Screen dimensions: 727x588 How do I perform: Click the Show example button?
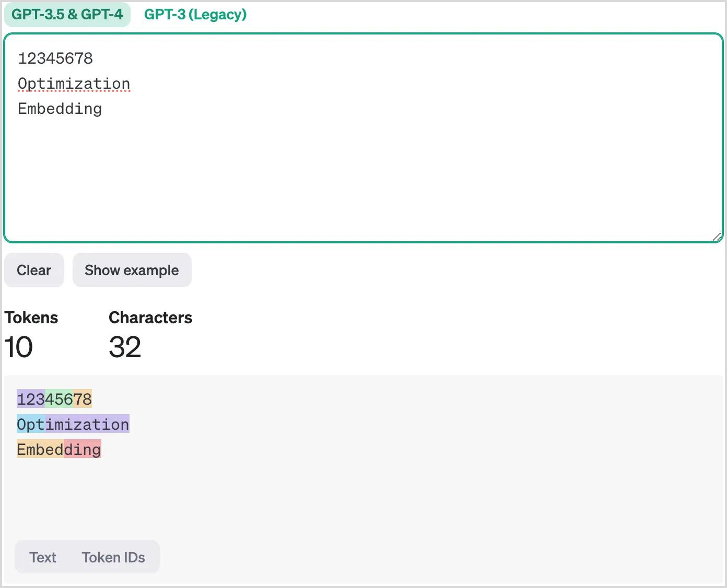pos(132,270)
